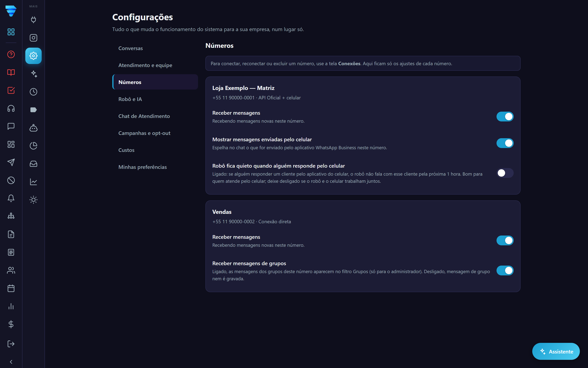This screenshot has width=588, height=368.
Task: Open the Minhas preferências section
Action: (155, 167)
